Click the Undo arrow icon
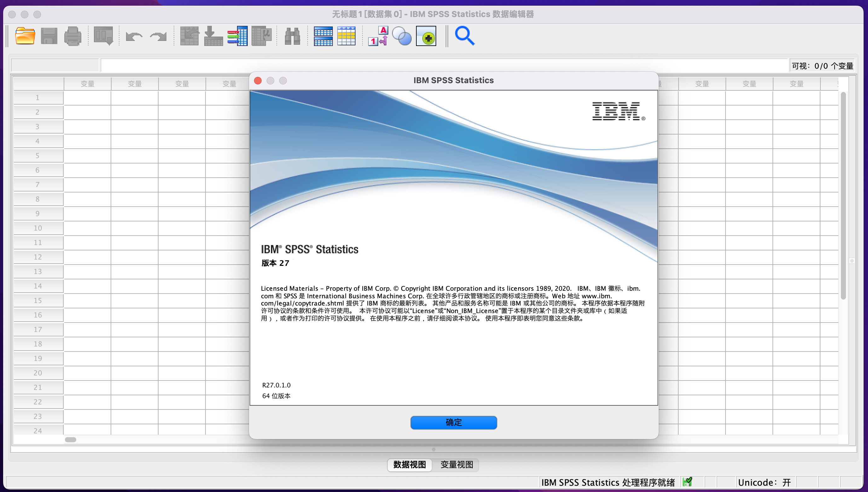868x492 pixels. click(x=134, y=36)
